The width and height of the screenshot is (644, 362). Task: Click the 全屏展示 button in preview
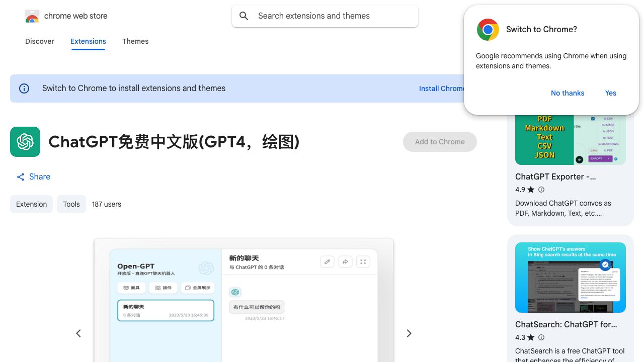click(x=197, y=288)
